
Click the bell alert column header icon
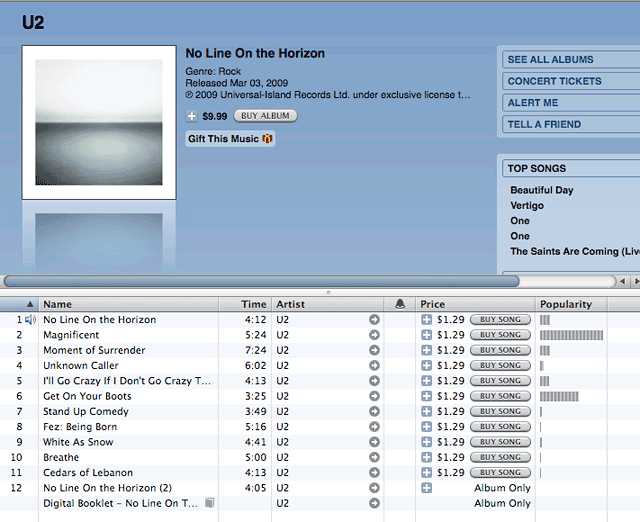400,304
